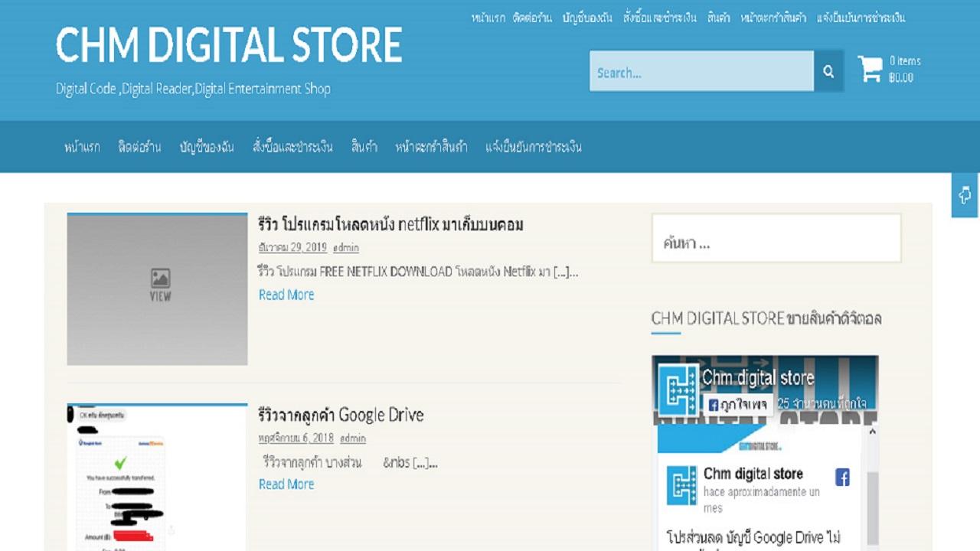Image resolution: width=980 pixels, height=551 pixels.
Task: Open the shopping cart icon
Action: (x=871, y=69)
